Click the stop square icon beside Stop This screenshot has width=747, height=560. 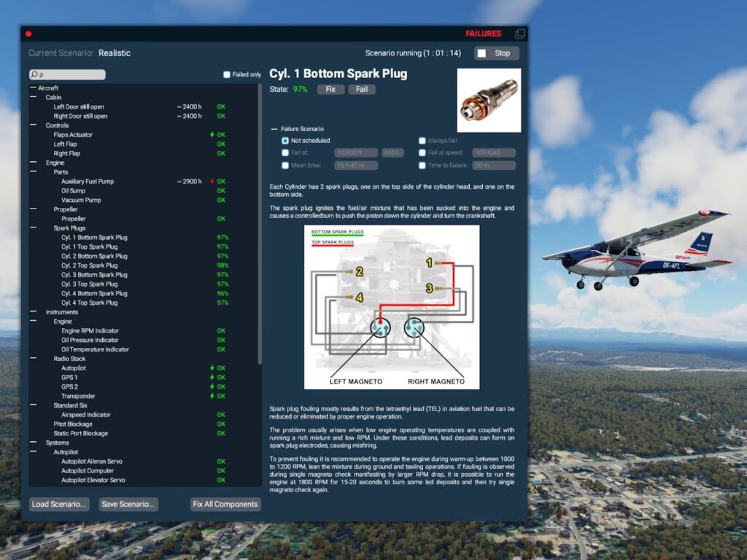tap(481, 53)
